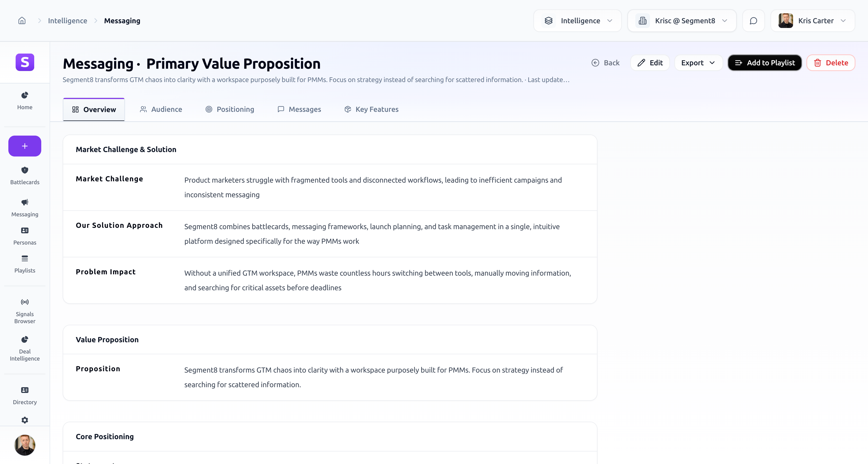This screenshot has width=868, height=464.
Task: Switch to the Messages tab
Action: pyautogui.click(x=299, y=109)
